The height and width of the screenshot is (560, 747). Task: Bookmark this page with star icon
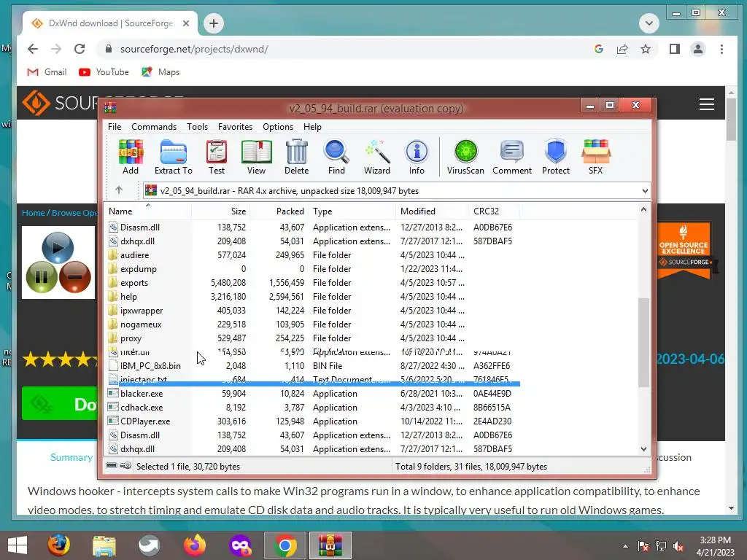(646, 49)
